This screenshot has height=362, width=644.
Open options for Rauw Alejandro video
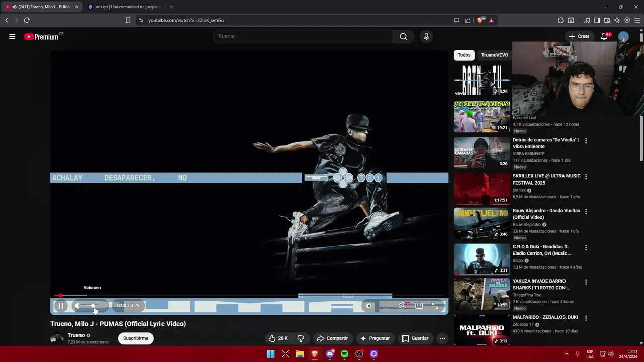[x=586, y=211]
